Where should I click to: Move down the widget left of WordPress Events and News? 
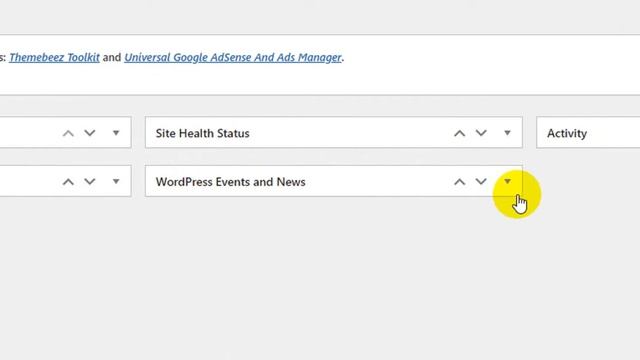(90, 182)
